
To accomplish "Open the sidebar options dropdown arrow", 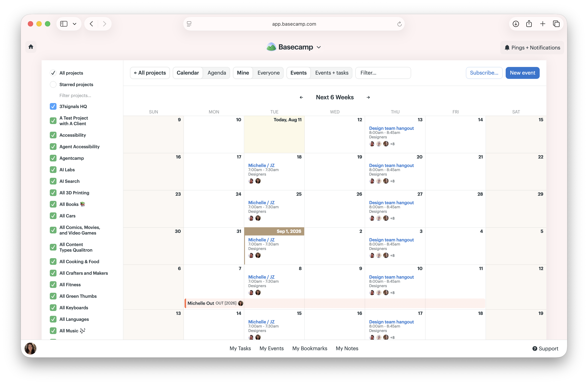I will coord(74,24).
